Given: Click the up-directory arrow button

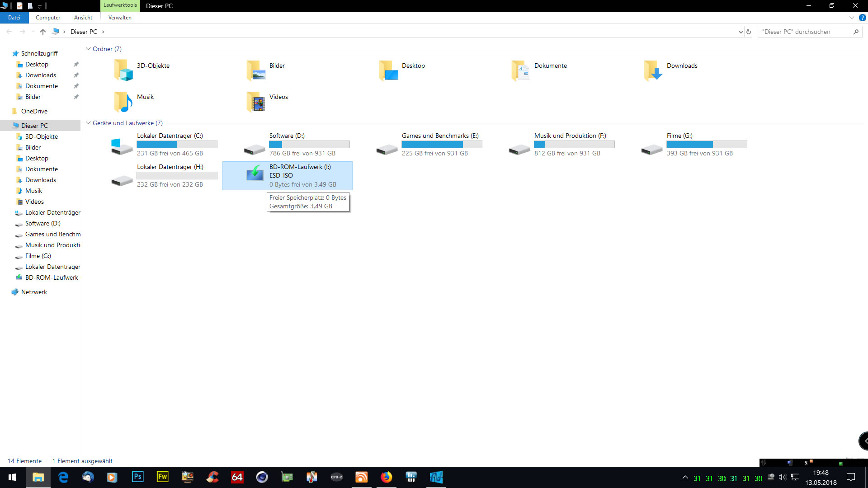Looking at the screenshot, I should coord(43,32).
